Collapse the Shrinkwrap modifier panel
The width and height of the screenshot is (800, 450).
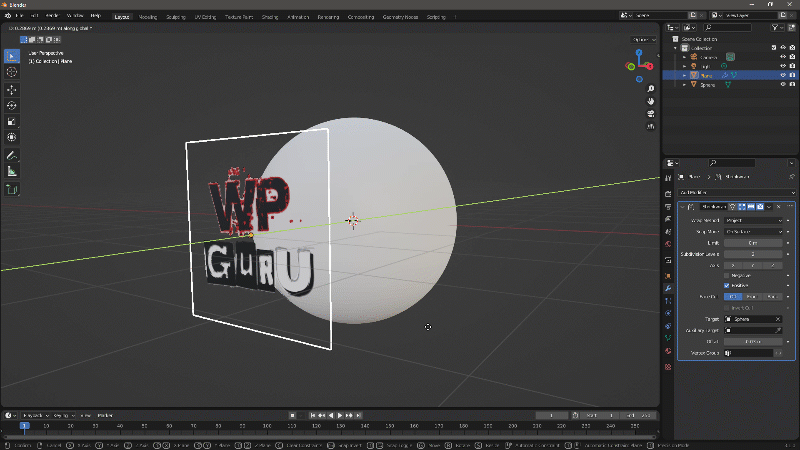point(683,207)
